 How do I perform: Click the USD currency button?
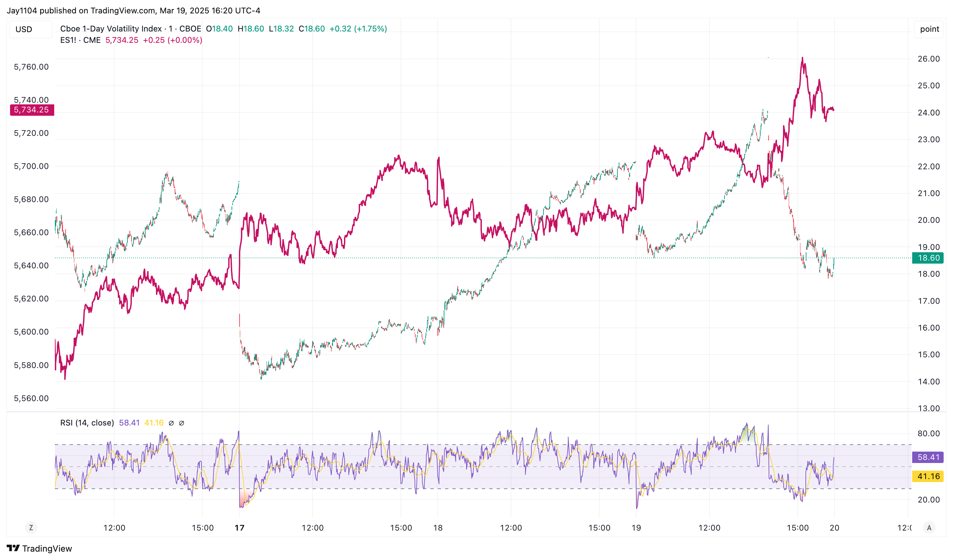click(x=31, y=29)
